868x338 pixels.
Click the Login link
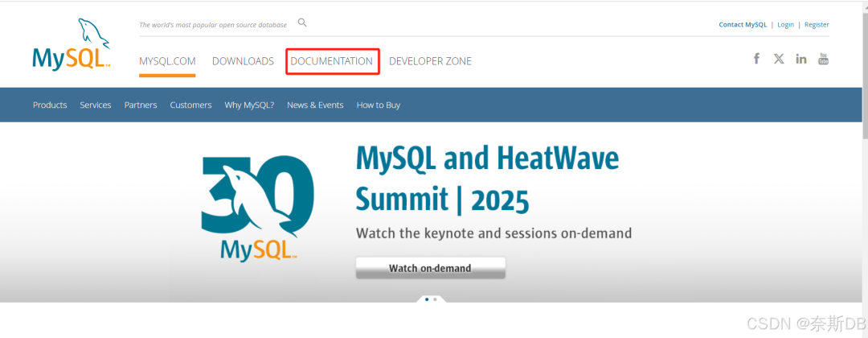[x=785, y=24]
